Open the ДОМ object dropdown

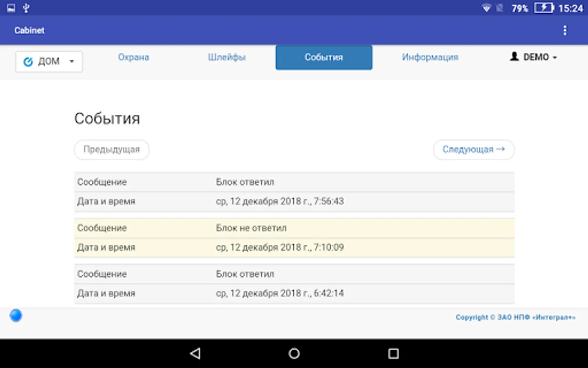tap(49, 61)
